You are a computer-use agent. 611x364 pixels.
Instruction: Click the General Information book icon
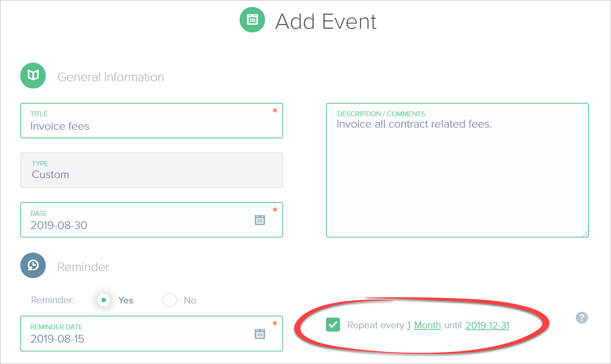tap(33, 76)
